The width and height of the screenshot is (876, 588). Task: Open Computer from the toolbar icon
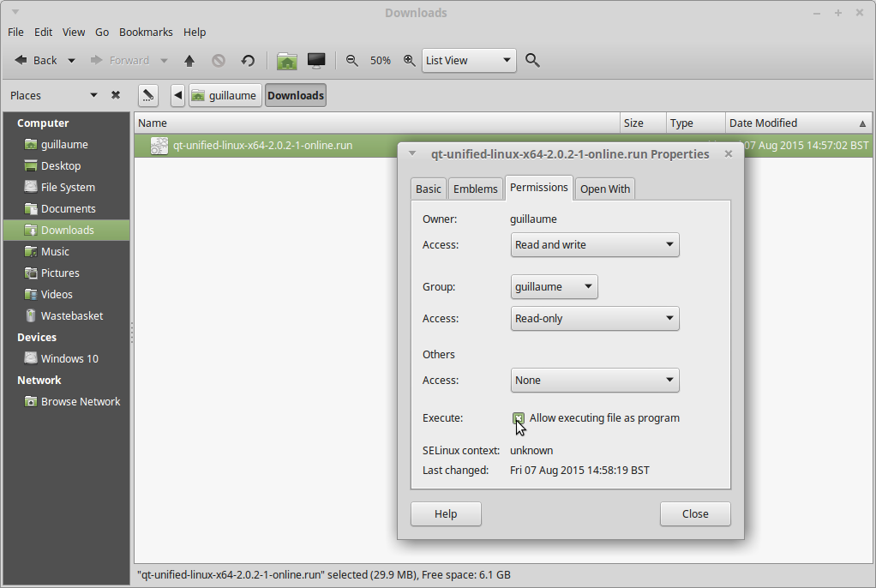[316, 60]
